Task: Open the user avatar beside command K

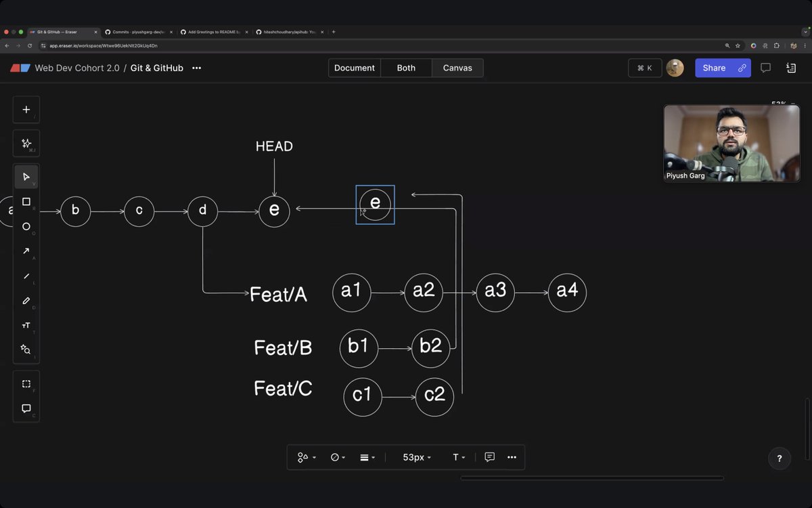Action: click(x=675, y=68)
